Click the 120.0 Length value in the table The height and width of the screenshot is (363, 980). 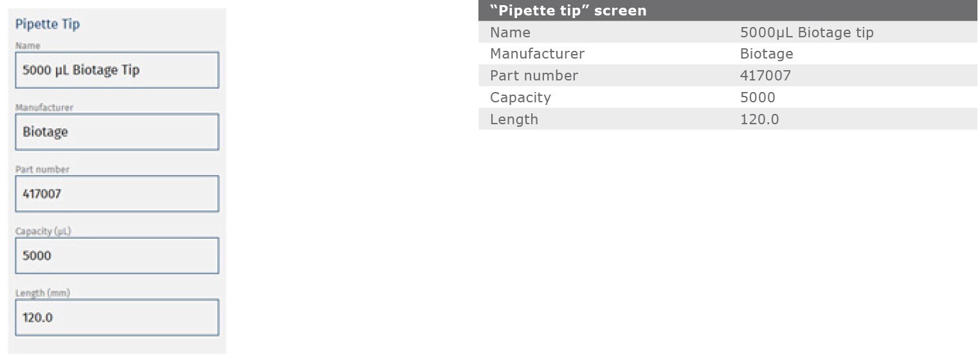click(x=759, y=120)
